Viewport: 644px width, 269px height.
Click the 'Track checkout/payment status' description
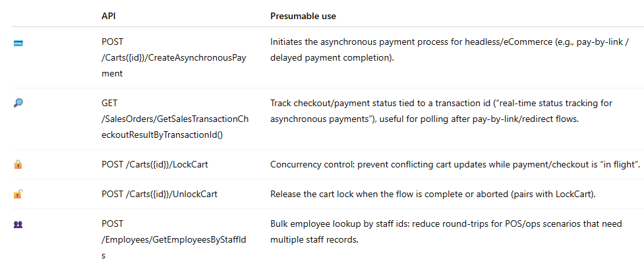pos(441,111)
